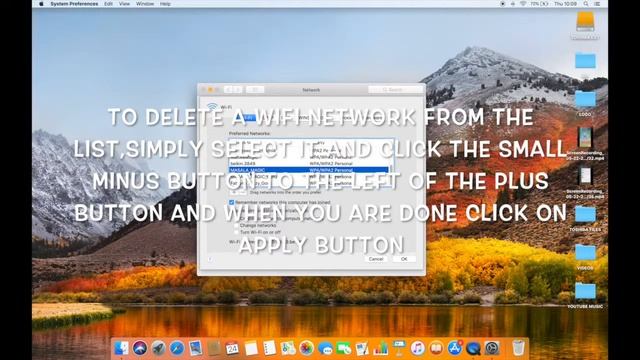
Task: Click the forward arrow in Network toolbar
Action: click(238, 89)
